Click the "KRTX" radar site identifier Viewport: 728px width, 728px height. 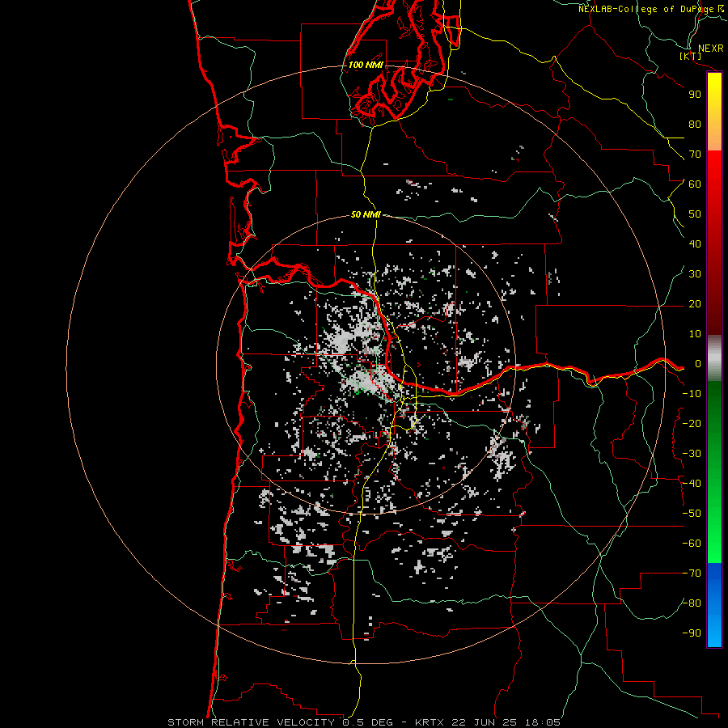tap(432, 722)
